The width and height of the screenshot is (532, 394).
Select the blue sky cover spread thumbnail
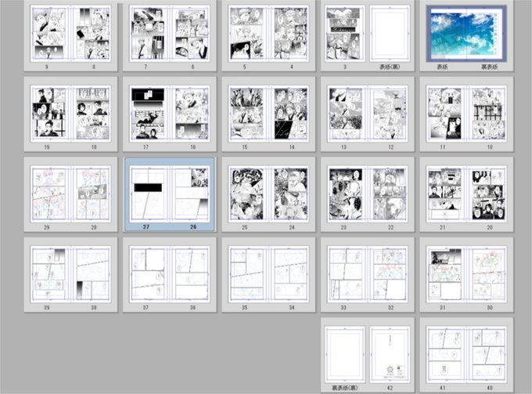pos(466,33)
